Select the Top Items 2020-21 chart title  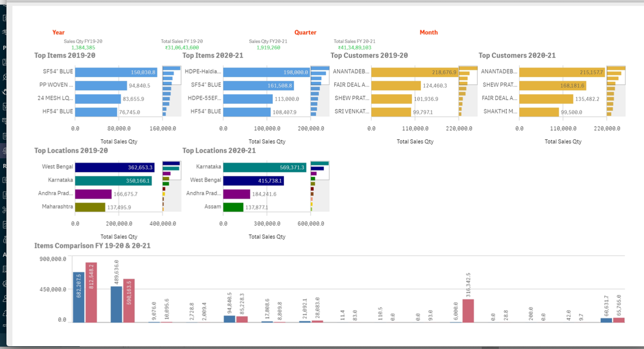(x=213, y=55)
